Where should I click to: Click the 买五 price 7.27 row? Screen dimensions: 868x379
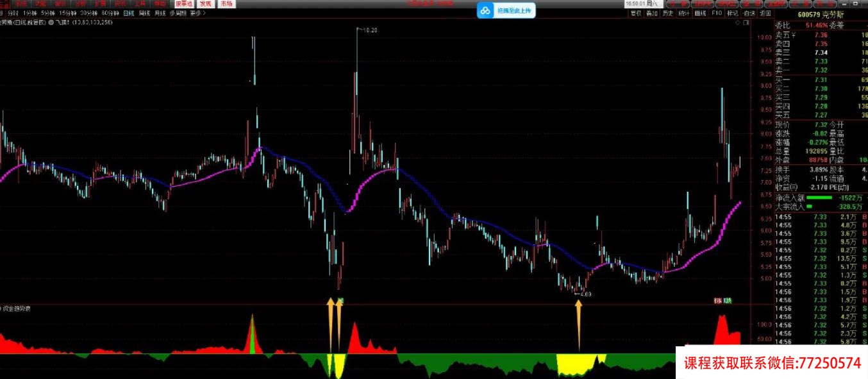[821, 115]
